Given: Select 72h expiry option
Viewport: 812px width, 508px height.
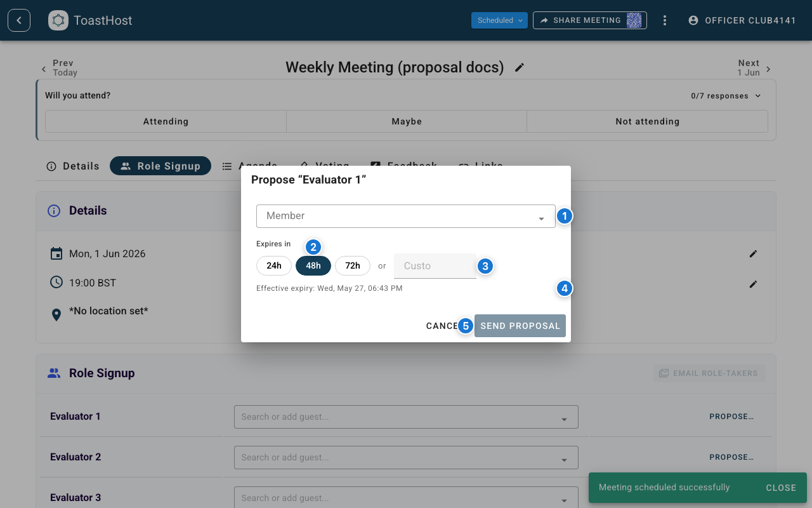Looking at the screenshot, I should (353, 265).
